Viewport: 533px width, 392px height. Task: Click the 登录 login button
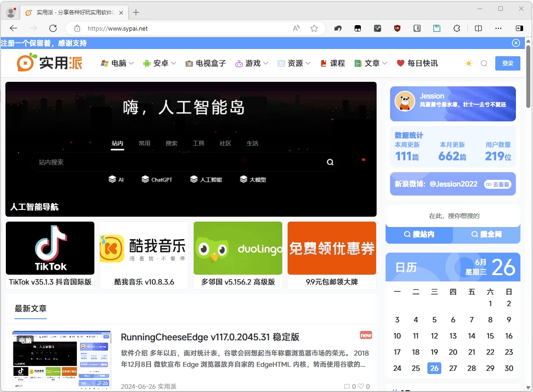(507, 63)
